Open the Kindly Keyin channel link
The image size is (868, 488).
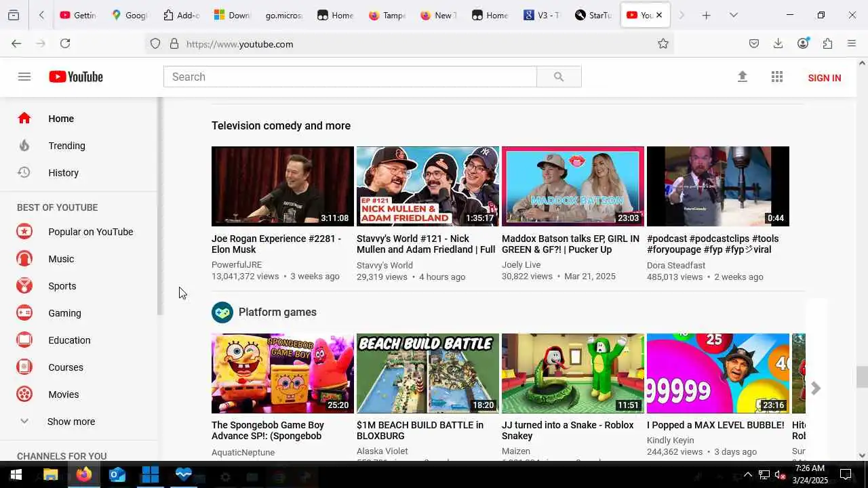671,441
